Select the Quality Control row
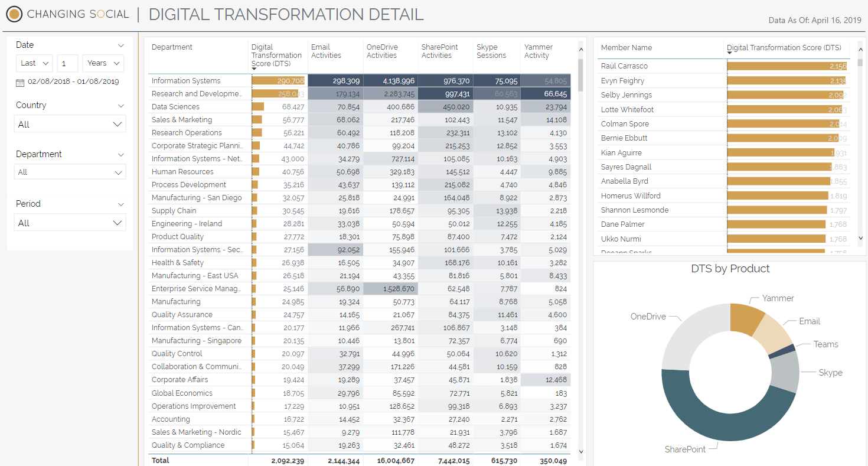The width and height of the screenshot is (868, 466). (360, 354)
